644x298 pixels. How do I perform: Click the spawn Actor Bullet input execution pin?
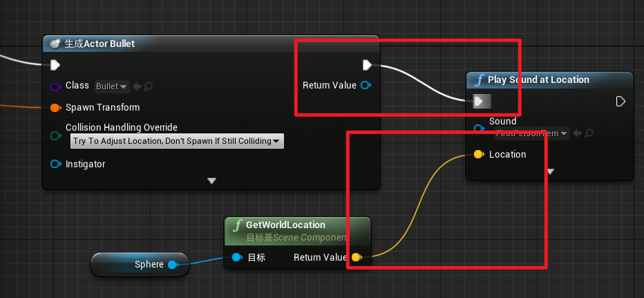[55, 65]
